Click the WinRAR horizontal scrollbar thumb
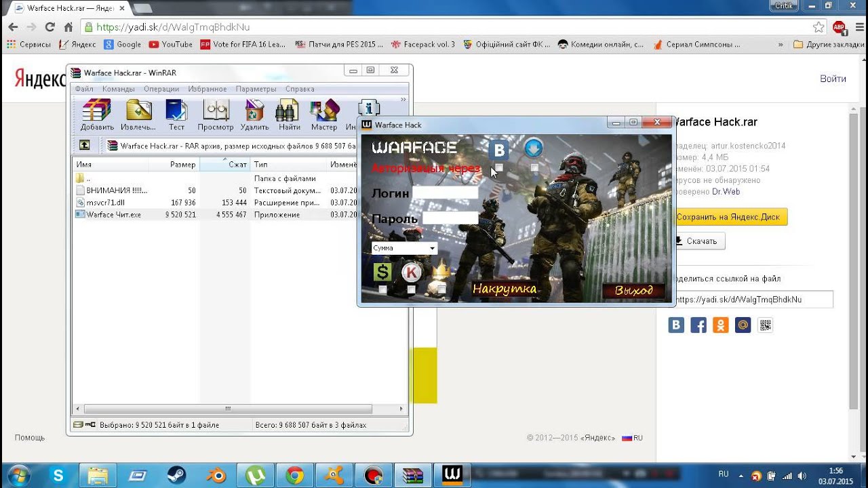 point(227,409)
